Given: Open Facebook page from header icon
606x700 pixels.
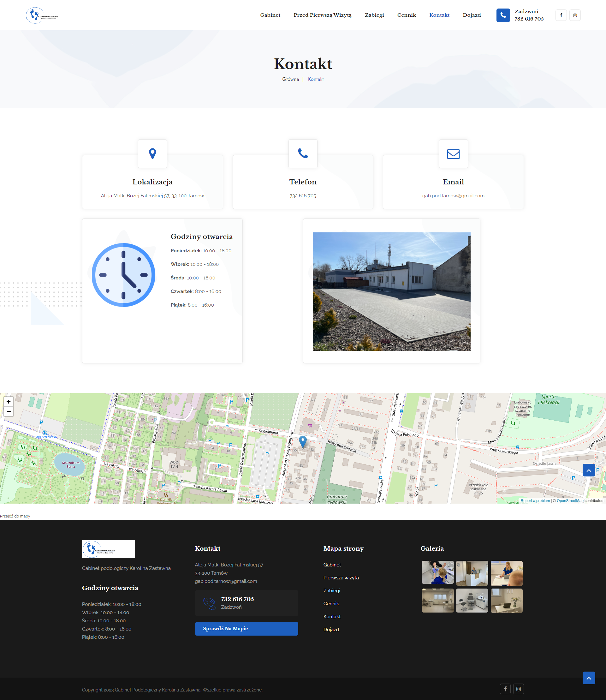Looking at the screenshot, I should click(x=561, y=15).
